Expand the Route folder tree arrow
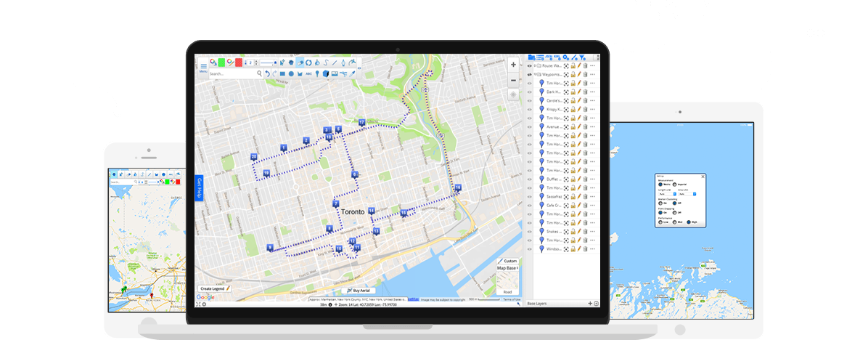This screenshot has width=868, height=340. 535,65
